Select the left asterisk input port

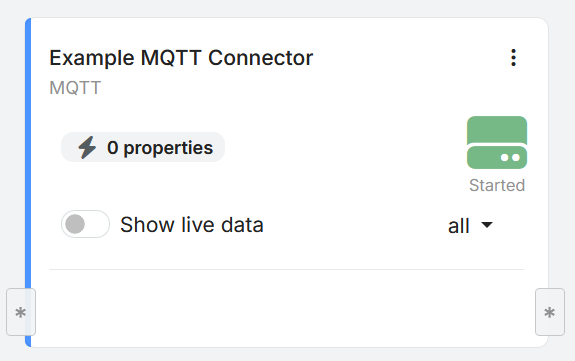click(x=21, y=312)
